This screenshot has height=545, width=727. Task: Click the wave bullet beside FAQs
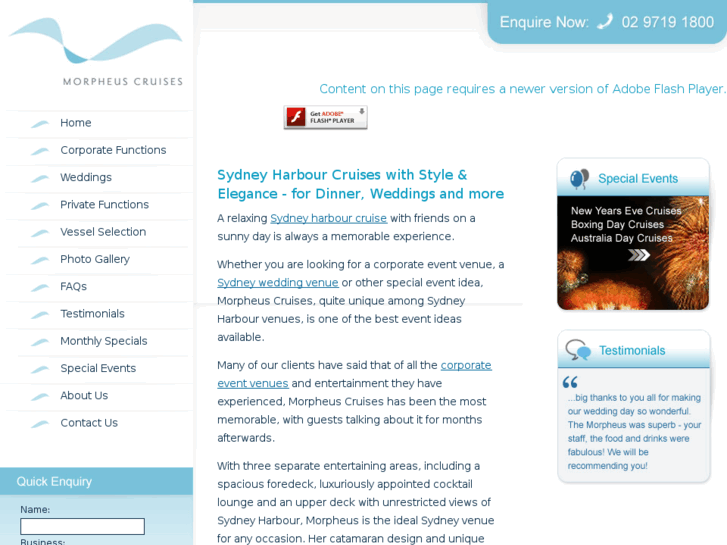(x=40, y=288)
